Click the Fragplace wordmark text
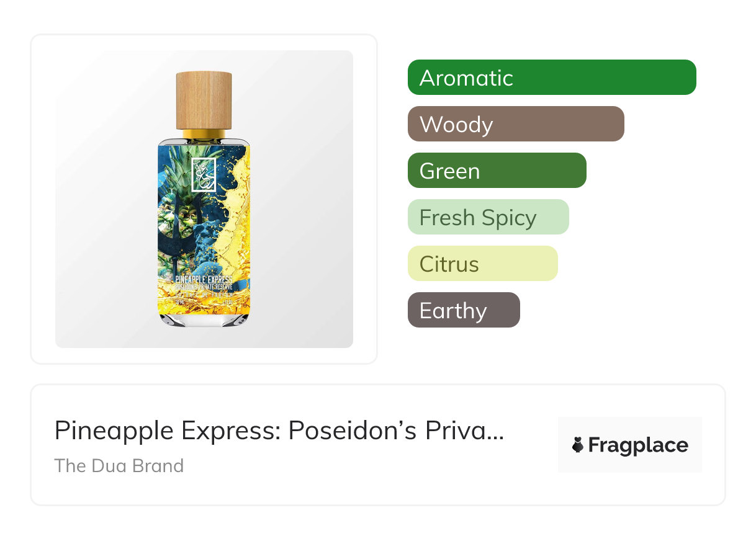Screen dimensions: 756x536 pyautogui.click(x=638, y=445)
